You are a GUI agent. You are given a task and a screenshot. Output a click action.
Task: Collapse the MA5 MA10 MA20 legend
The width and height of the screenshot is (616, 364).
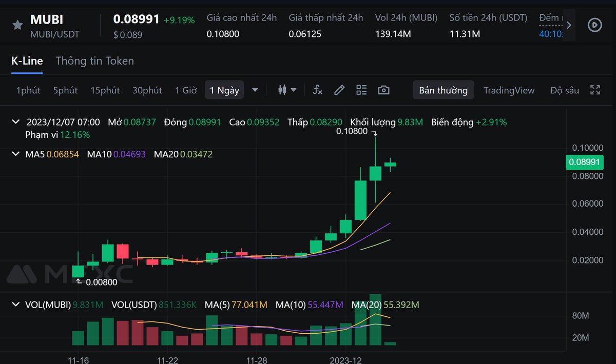click(15, 154)
